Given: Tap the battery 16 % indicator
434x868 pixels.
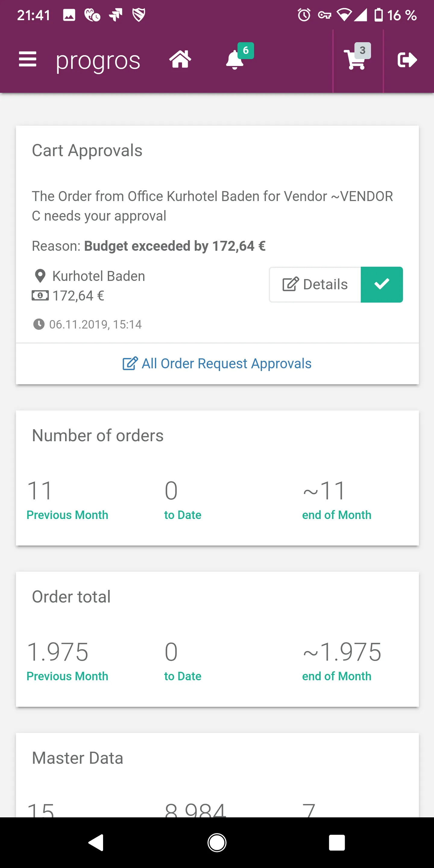Looking at the screenshot, I should point(396,15).
